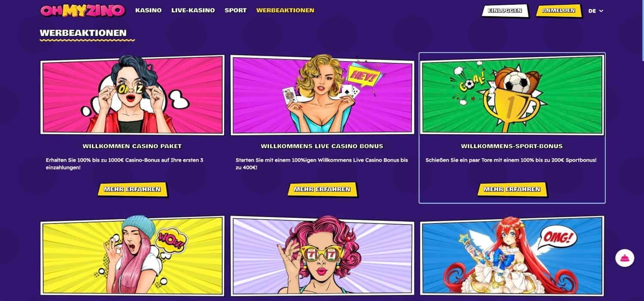The height and width of the screenshot is (301, 644).
Task: Click Mehr Erfahren under Willkommens-Sport-Bonus
Action: click(x=512, y=189)
